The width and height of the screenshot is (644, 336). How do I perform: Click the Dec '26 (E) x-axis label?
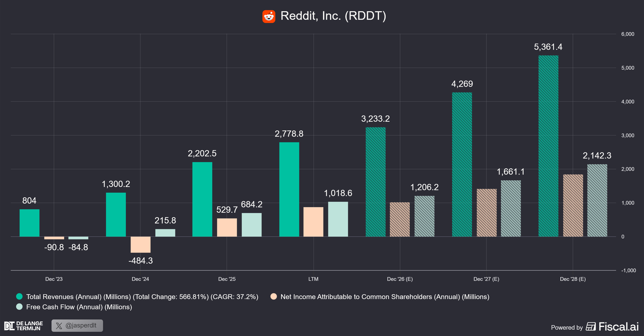pos(400,279)
